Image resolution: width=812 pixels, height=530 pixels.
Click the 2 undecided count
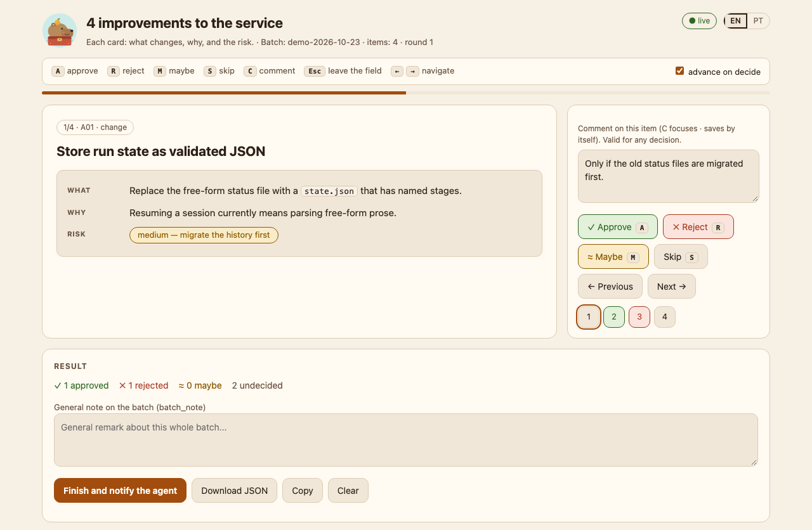[258, 385]
